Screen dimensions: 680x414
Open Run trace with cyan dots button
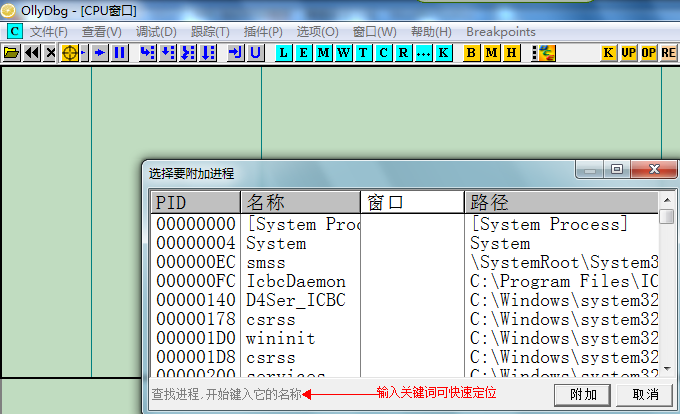click(423, 53)
